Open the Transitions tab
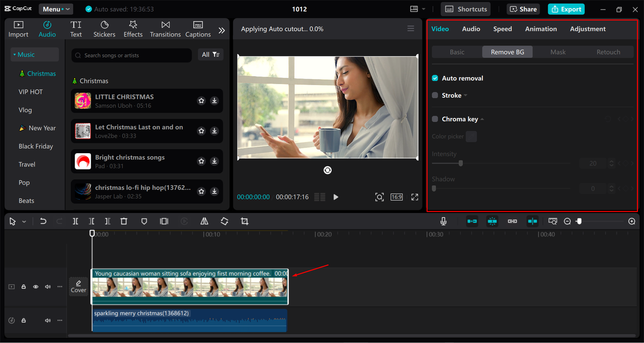The height and width of the screenshot is (343, 644). (x=165, y=29)
